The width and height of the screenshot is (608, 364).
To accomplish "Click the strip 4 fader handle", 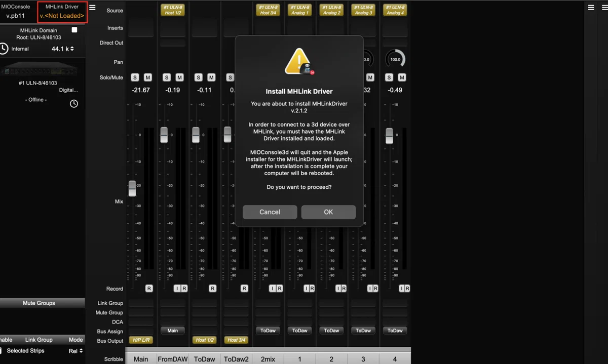I will pos(389,136).
